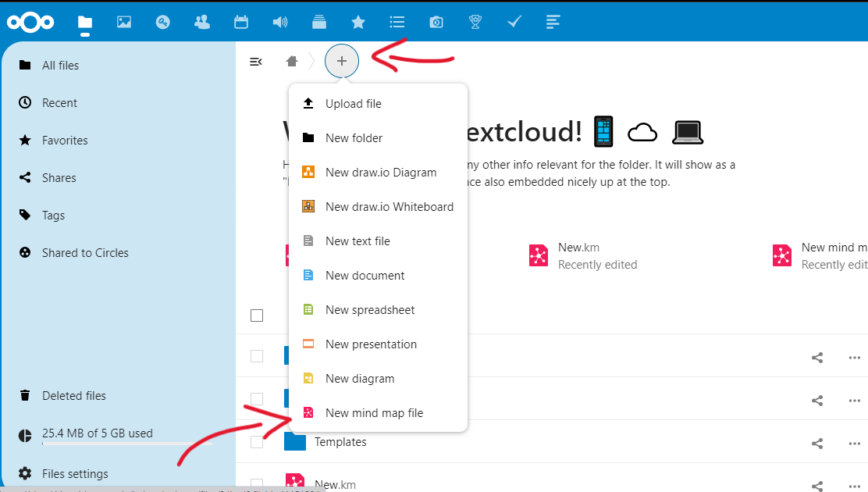Collapse the left navigation sidebar
Viewport: 868px width, 492px height.
click(x=256, y=61)
